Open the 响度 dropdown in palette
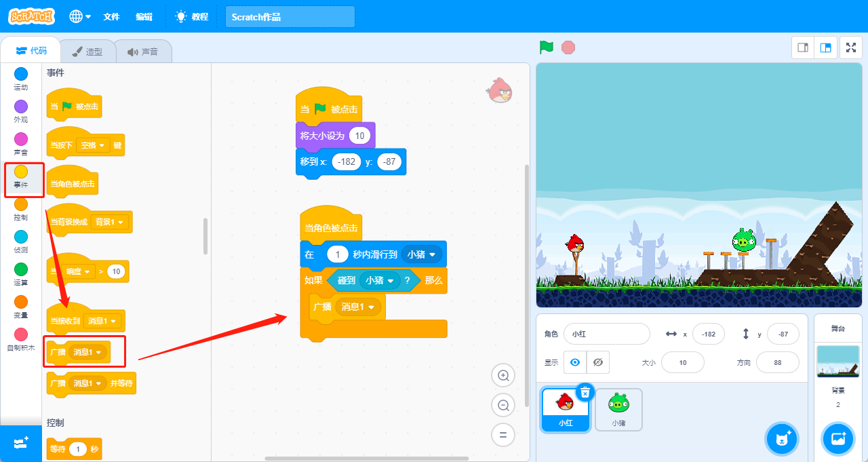This screenshot has height=462, width=868. click(79, 271)
